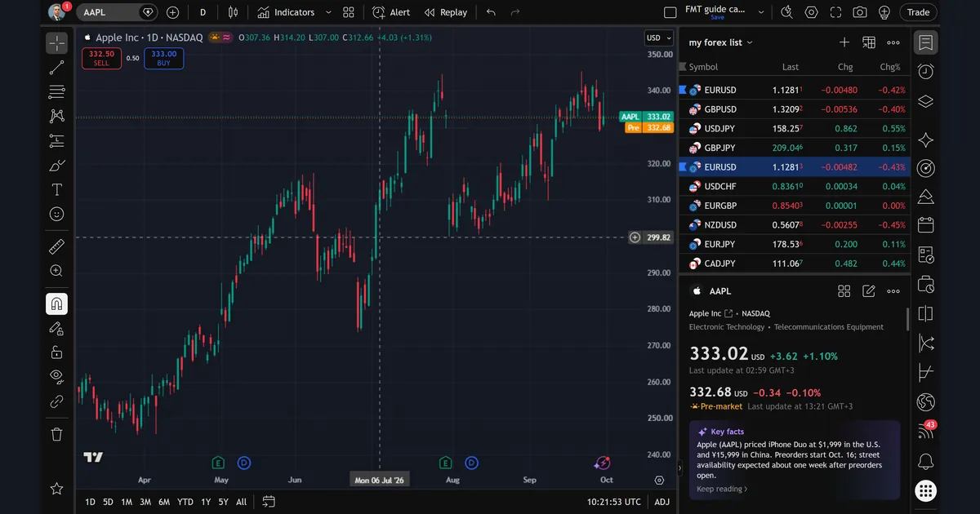Open favorites star in left toolbar
The image size is (980, 514).
56,488
